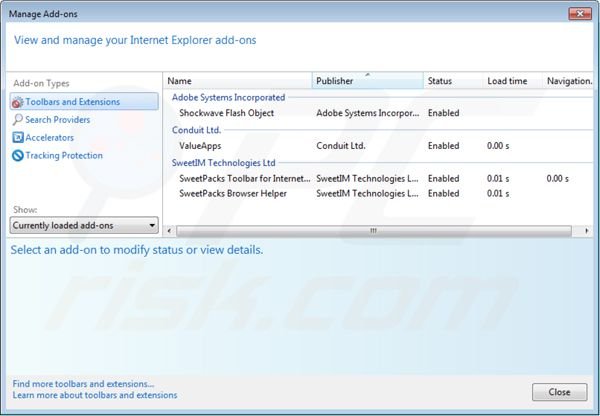
Task: Click the SweetIM Technologies Ltd group header
Action: pyautogui.click(x=223, y=163)
